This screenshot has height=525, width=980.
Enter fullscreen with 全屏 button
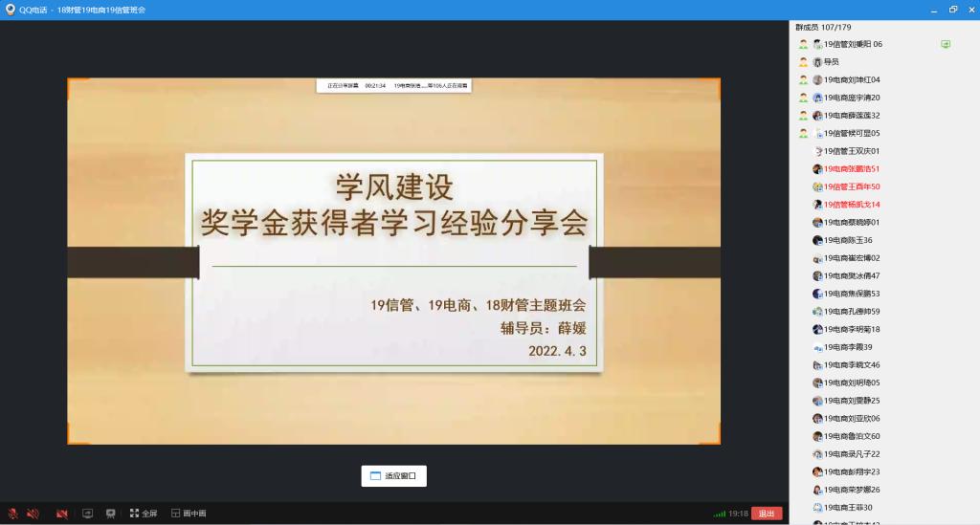pos(144,514)
